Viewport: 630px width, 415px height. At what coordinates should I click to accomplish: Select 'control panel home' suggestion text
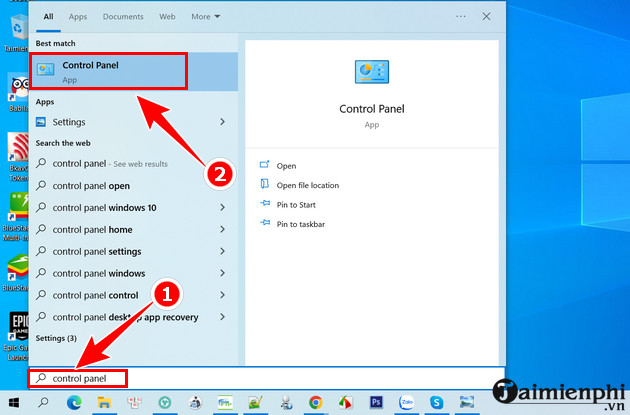point(92,229)
